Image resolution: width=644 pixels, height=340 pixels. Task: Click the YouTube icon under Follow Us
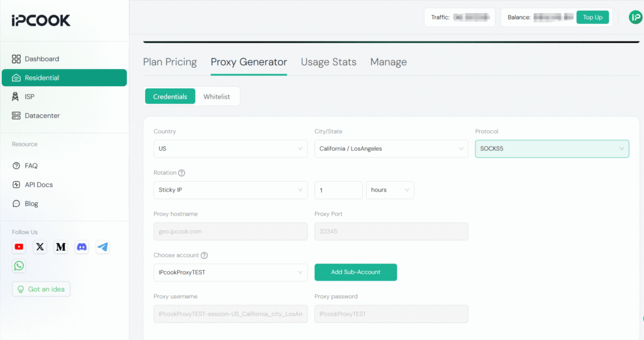tap(19, 247)
